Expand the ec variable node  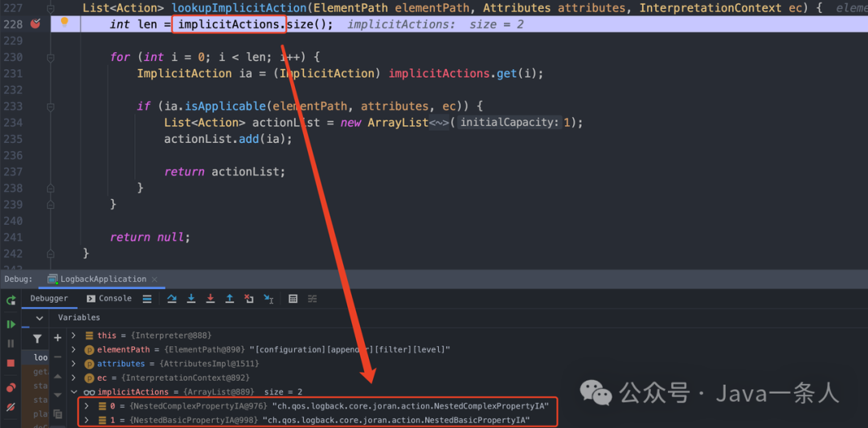pos(74,377)
